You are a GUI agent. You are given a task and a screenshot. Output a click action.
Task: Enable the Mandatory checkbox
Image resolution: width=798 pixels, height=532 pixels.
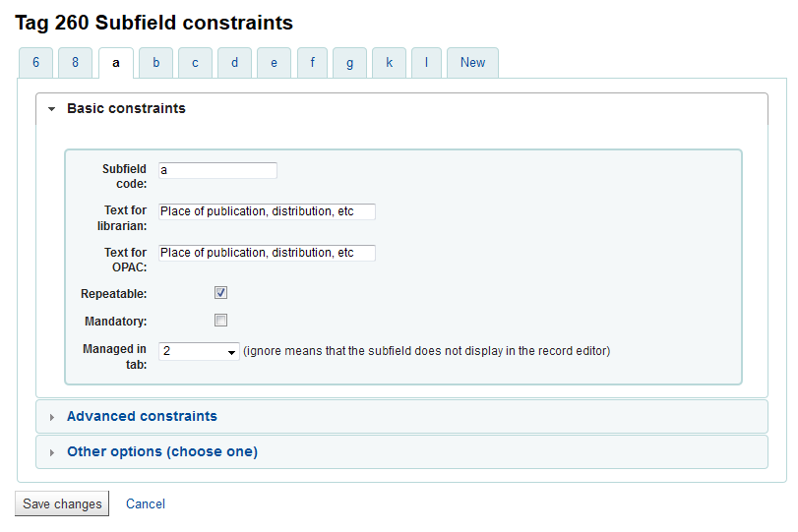tap(221, 321)
